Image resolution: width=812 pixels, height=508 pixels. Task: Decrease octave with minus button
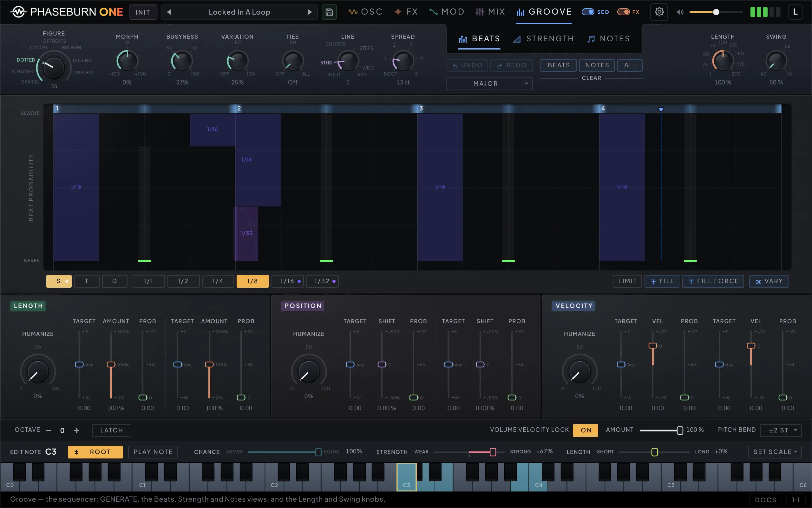pyautogui.click(x=49, y=431)
